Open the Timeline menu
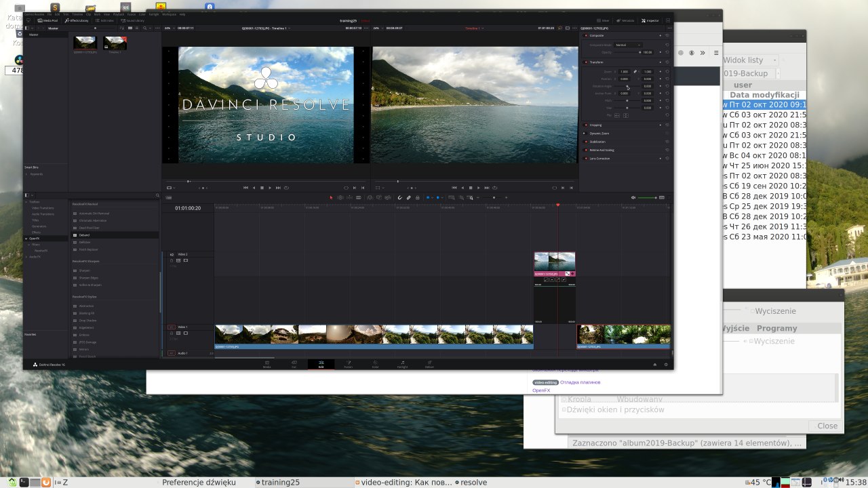 point(77,14)
